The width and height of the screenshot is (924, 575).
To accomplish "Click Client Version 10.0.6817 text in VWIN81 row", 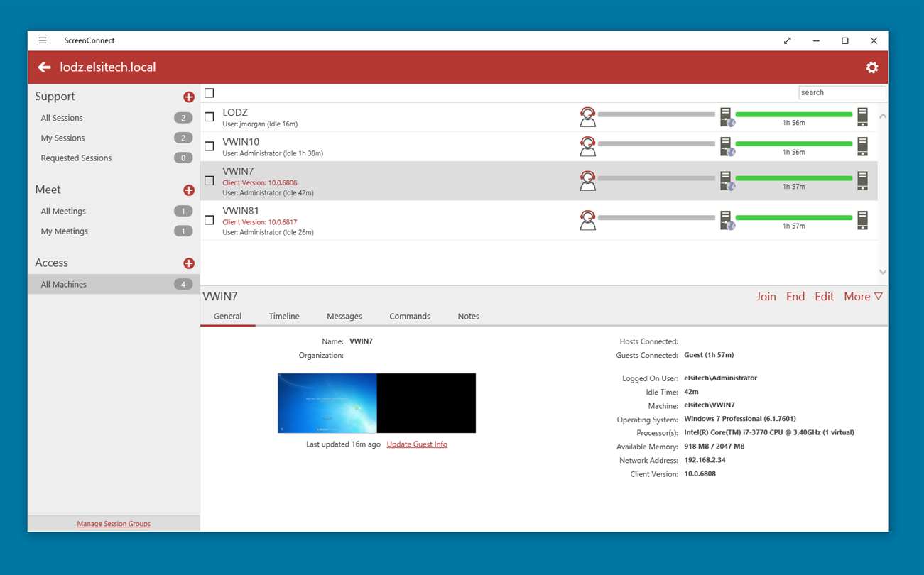I will pos(260,222).
